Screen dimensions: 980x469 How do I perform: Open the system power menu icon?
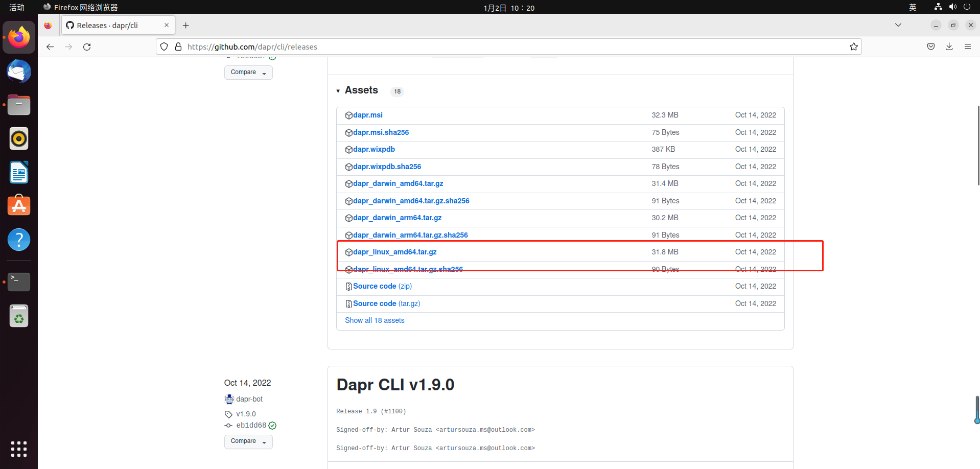pyautogui.click(x=967, y=7)
